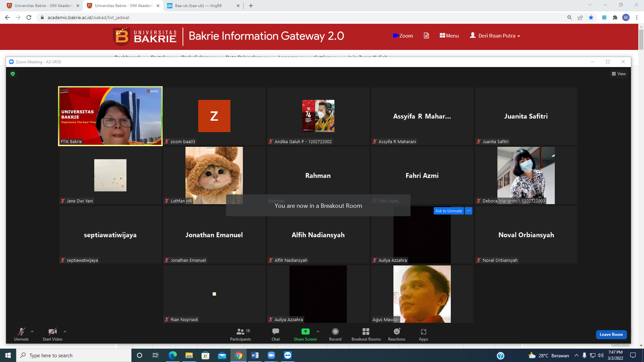Open the View layout menu
644x362 pixels.
(x=619, y=74)
